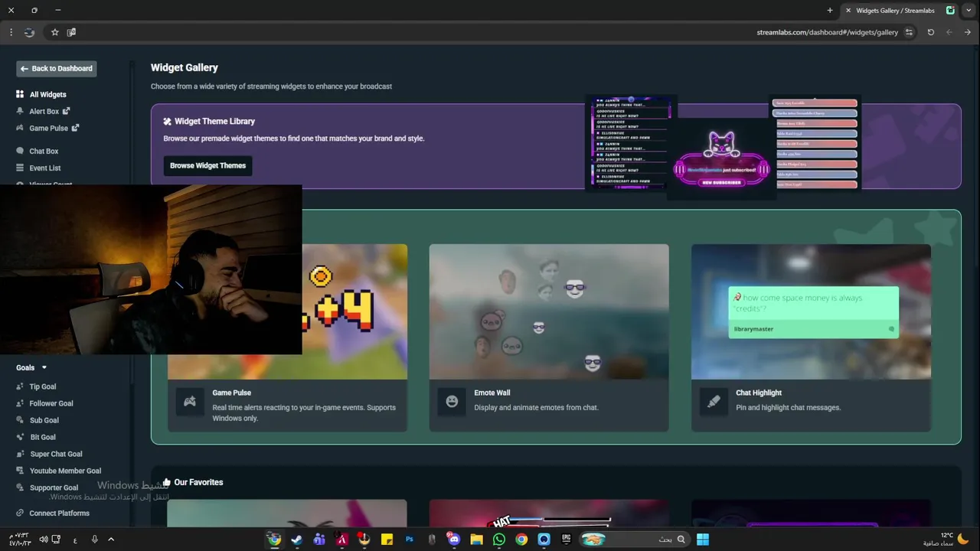This screenshot has height=551, width=980.
Task: Open Follower Goal widget
Action: coord(51,404)
